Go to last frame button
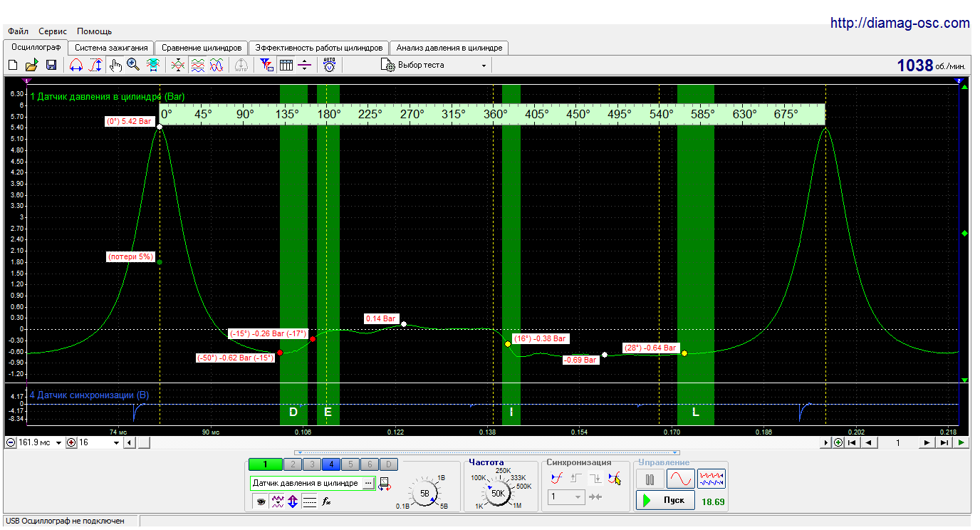980x530 pixels. [x=944, y=442]
